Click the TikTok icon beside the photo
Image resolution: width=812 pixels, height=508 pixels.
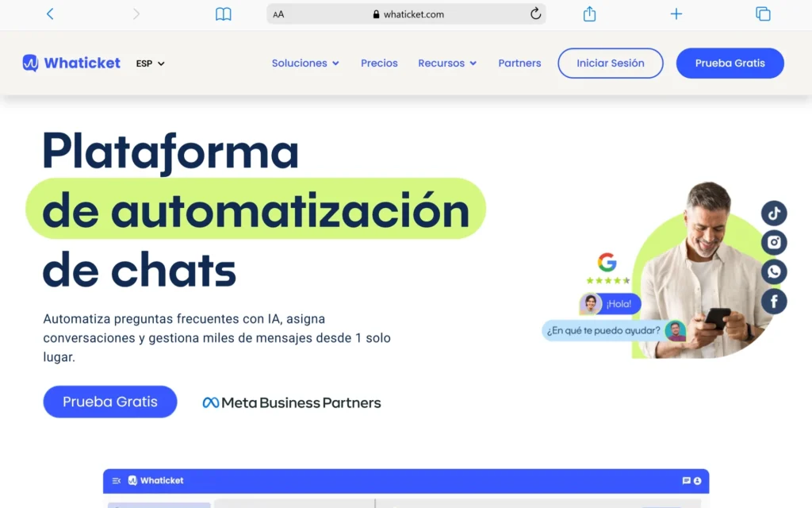[x=774, y=213]
